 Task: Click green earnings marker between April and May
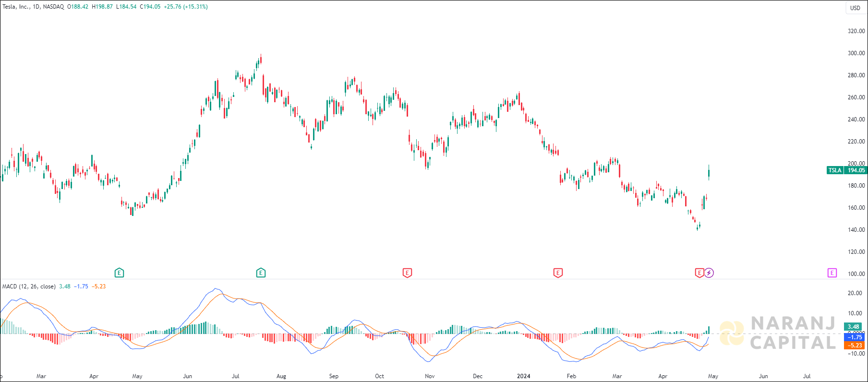pos(120,273)
